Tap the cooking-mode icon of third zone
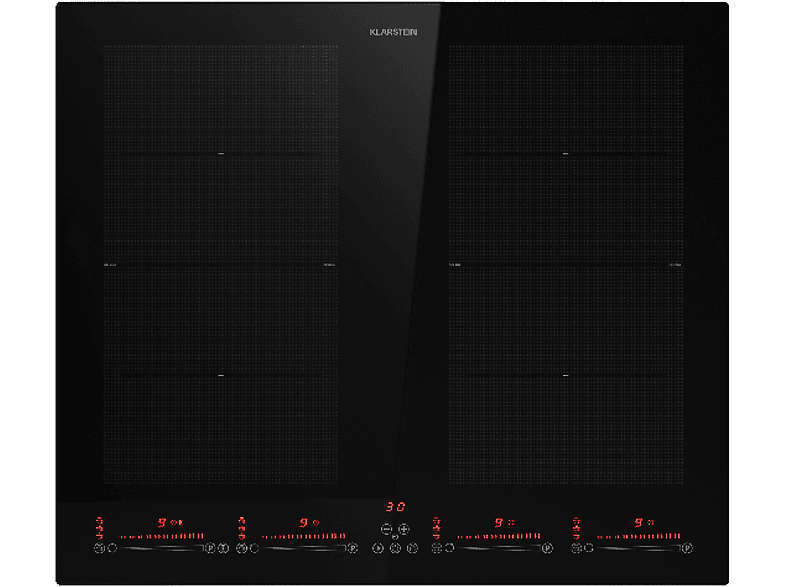Viewport: 786px width, 587px height. (x=437, y=548)
